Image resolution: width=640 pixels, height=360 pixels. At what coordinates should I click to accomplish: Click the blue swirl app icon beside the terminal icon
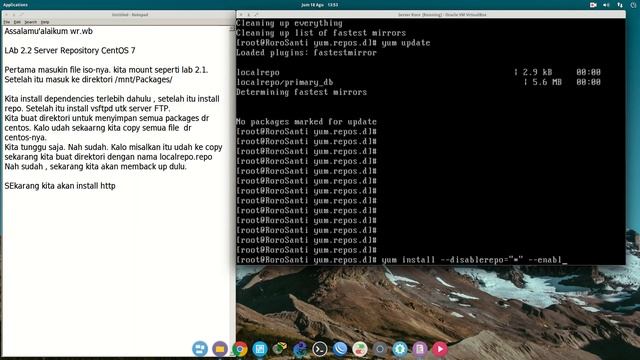click(x=300, y=349)
